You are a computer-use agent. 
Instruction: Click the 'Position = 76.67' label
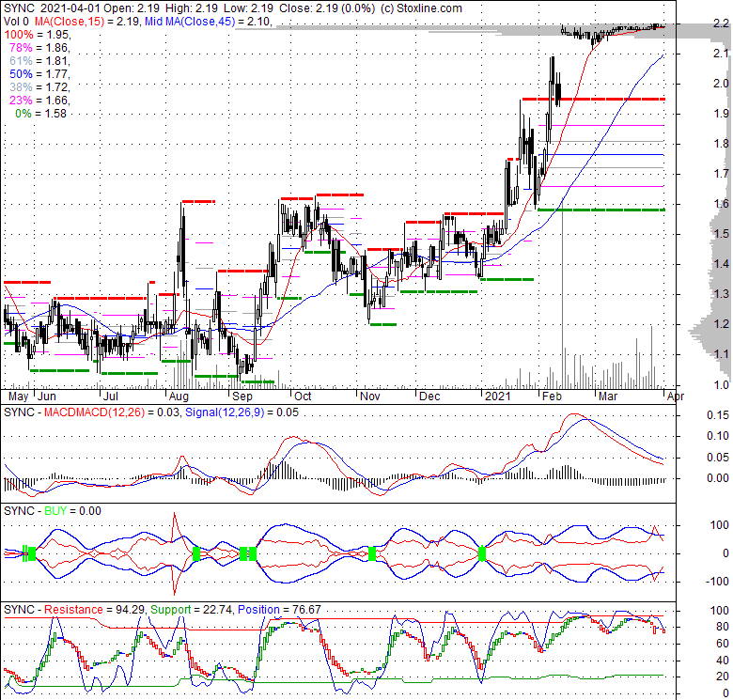[279, 610]
